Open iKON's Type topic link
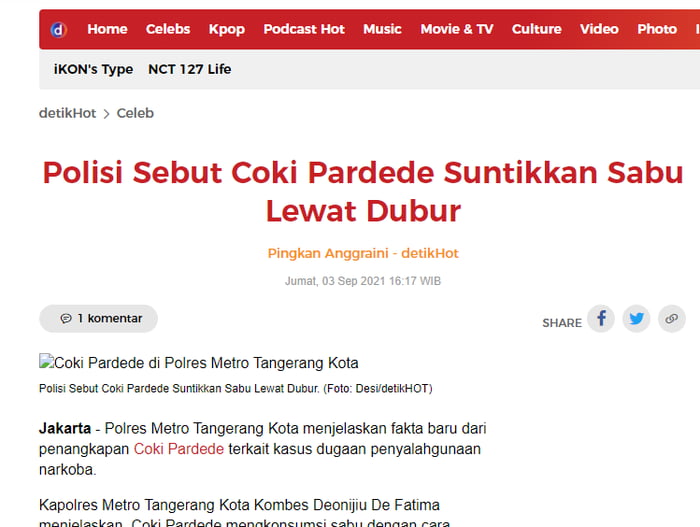The height and width of the screenshot is (527, 700). (x=93, y=69)
